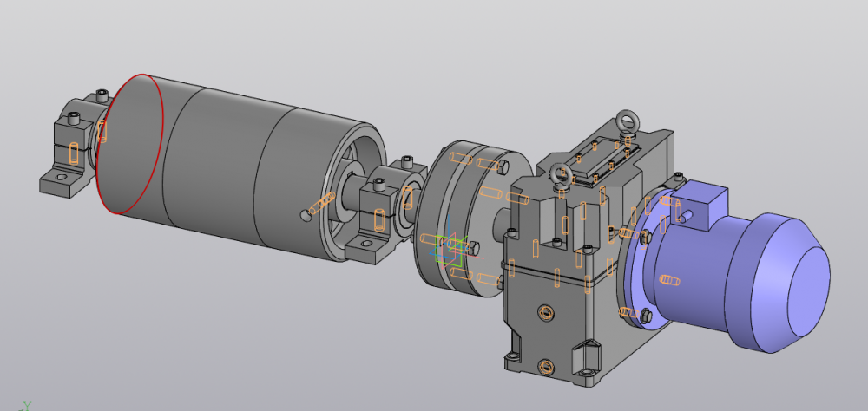Click the upper oil plug on gearbox side

[x=546, y=313]
